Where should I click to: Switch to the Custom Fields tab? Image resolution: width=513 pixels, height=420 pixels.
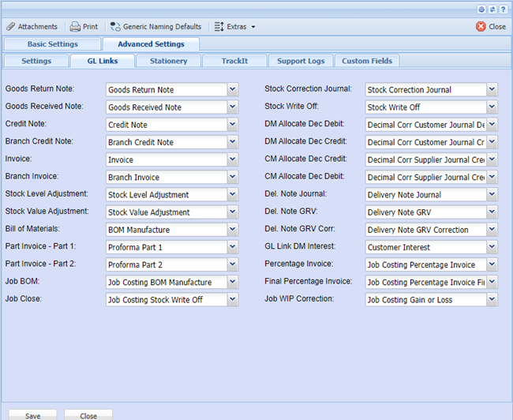click(x=366, y=61)
